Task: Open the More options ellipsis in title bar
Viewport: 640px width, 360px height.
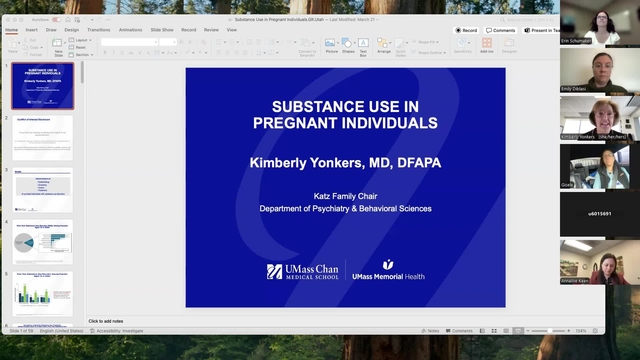Action: click(x=108, y=20)
